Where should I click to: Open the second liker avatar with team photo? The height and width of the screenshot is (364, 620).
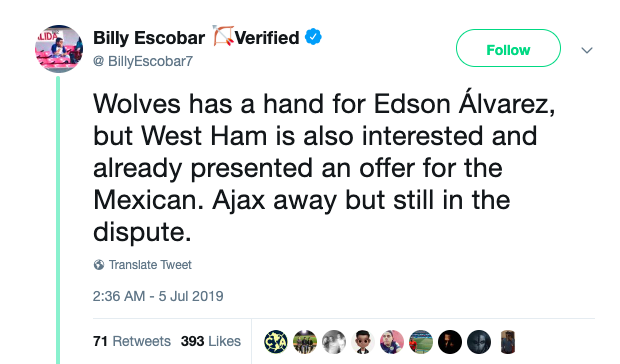(305, 342)
